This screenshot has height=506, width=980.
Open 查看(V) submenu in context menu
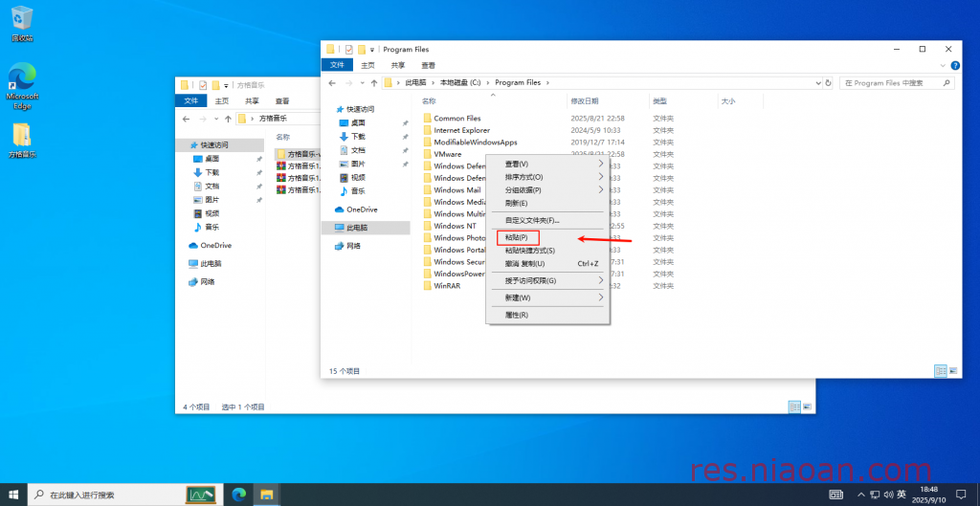547,164
